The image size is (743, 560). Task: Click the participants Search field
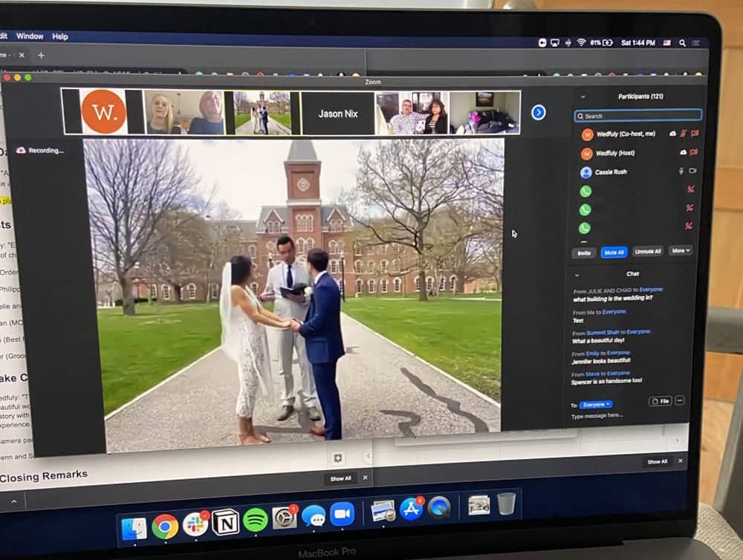coord(637,116)
